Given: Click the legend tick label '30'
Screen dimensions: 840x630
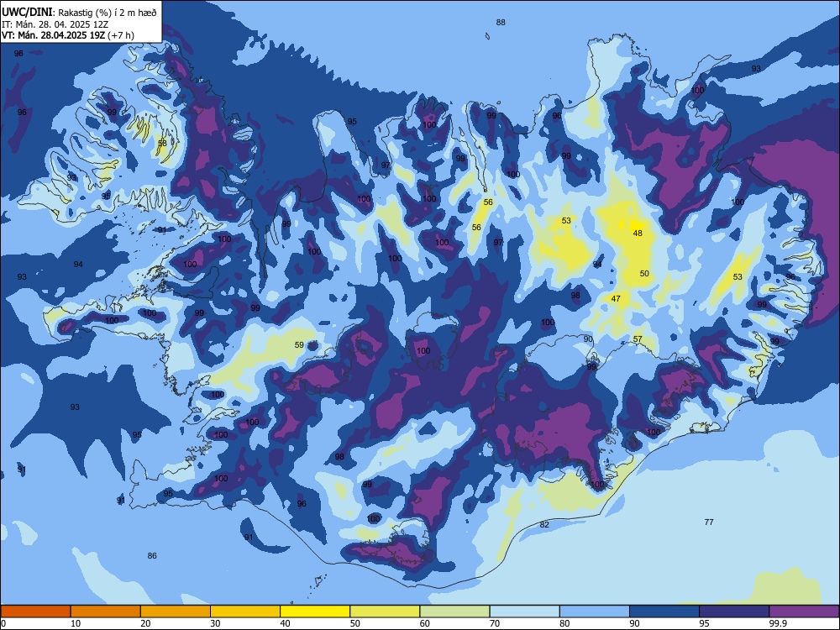Looking at the screenshot, I should pos(215,623).
